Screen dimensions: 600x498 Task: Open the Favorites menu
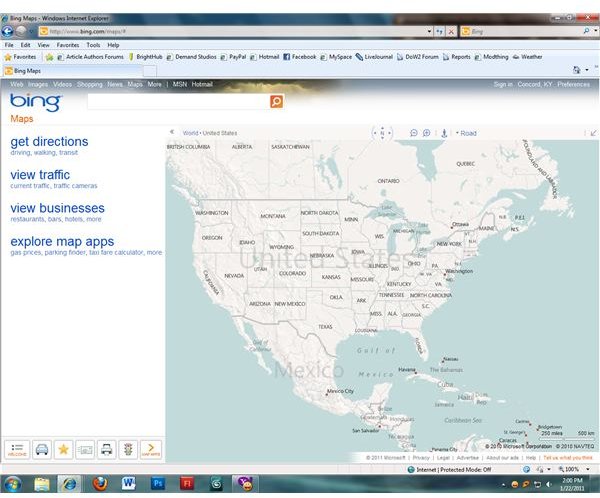coord(68,45)
